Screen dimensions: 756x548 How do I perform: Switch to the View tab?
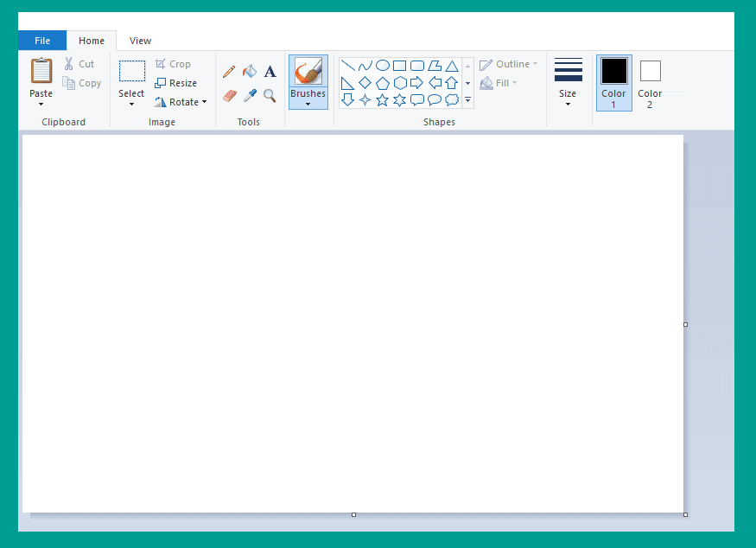[x=140, y=41]
